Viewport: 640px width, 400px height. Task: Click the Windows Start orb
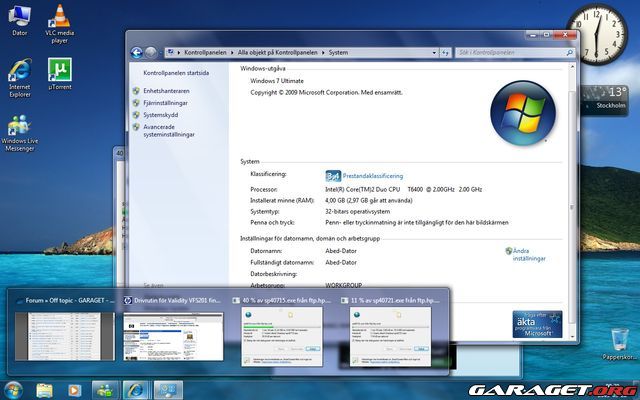(x=14, y=388)
